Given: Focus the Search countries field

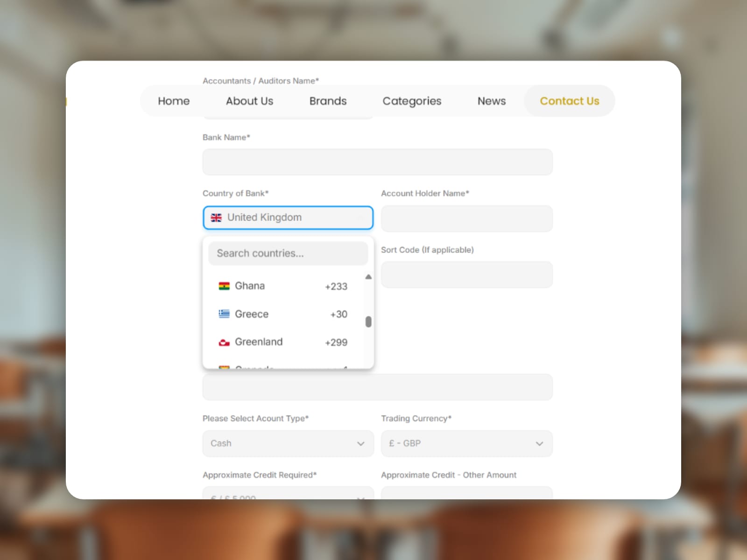Looking at the screenshot, I should tap(288, 253).
